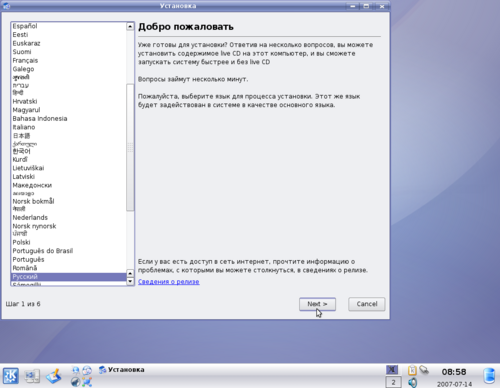Select Lietuviškai in the language list
Screen dimensions: 500x388
pyautogui.click(x=69, y=168)
